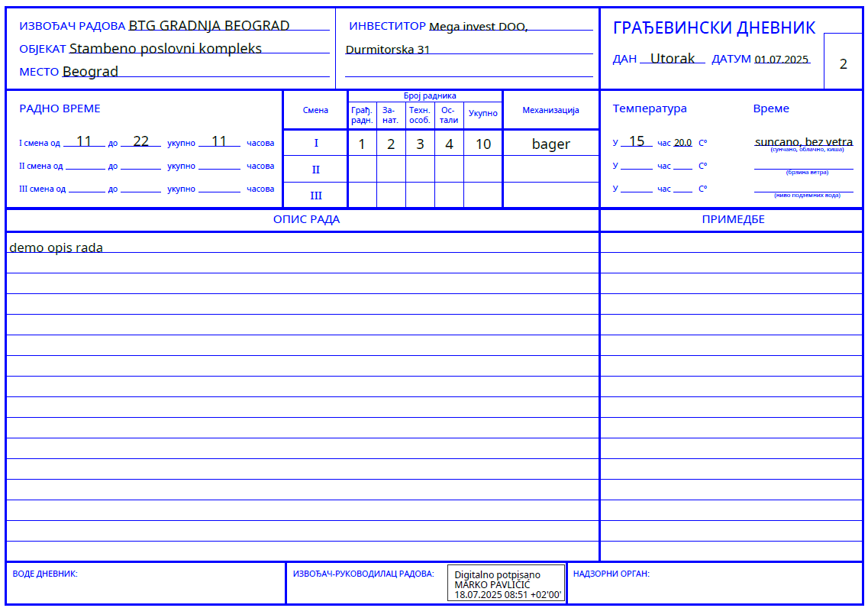Select the date field 01.07.2025
This screenshot has width=868, height=608.
781,59
